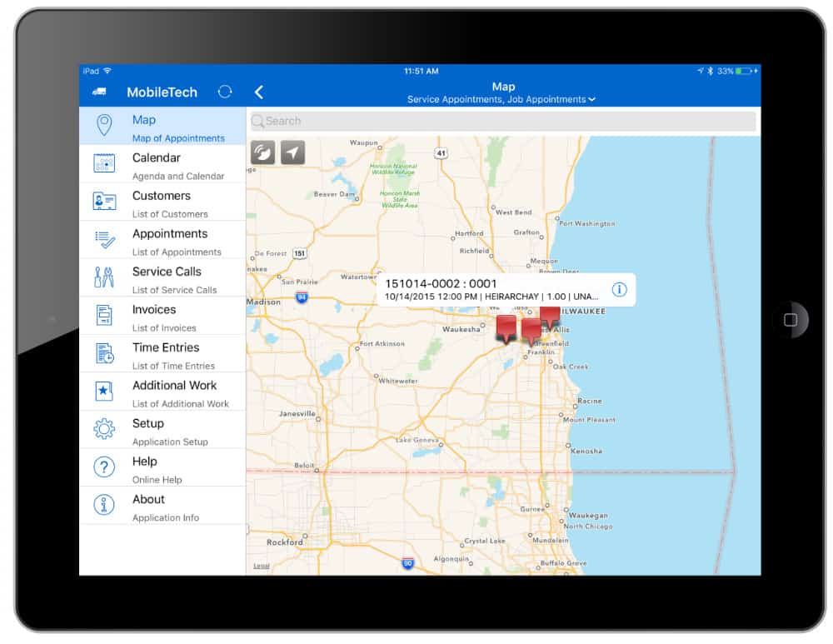Tap the Bluetooth status icon
833x644 pixels.
711,71
